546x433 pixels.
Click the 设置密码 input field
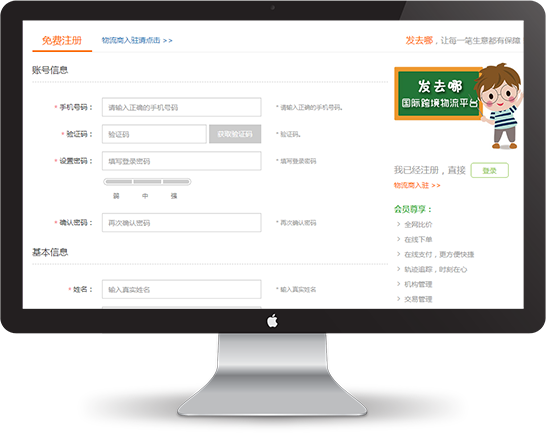181,161
